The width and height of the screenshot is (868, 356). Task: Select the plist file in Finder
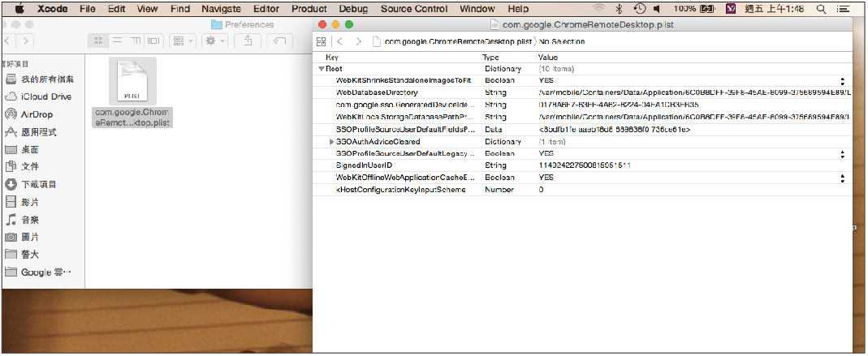click(x=132, y=81)
